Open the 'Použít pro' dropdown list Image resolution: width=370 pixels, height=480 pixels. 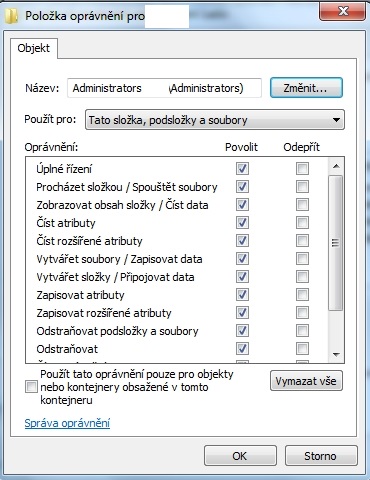(x=215, y=120)
